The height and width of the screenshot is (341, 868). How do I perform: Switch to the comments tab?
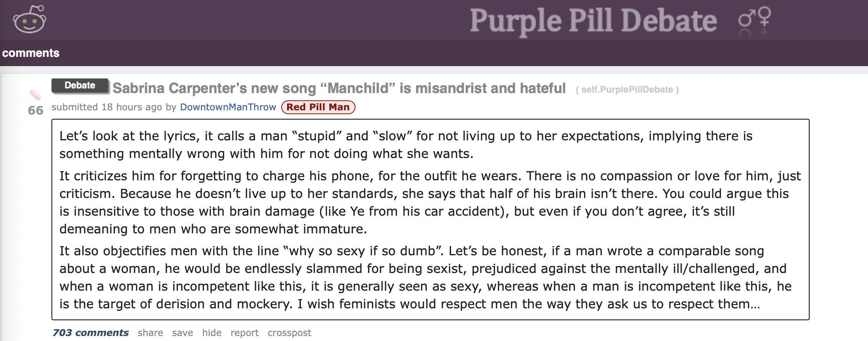click(31, 53)
